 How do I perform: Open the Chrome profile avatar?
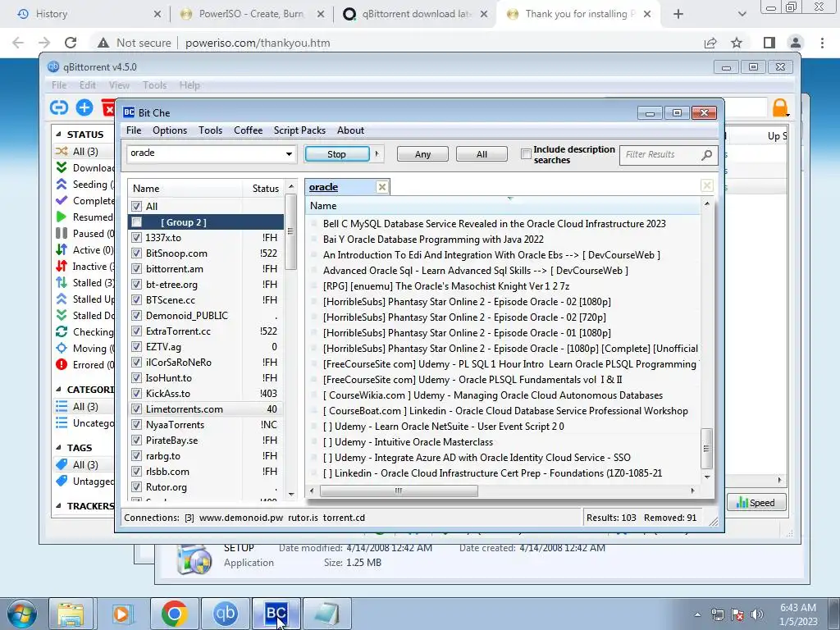point(796,43)
